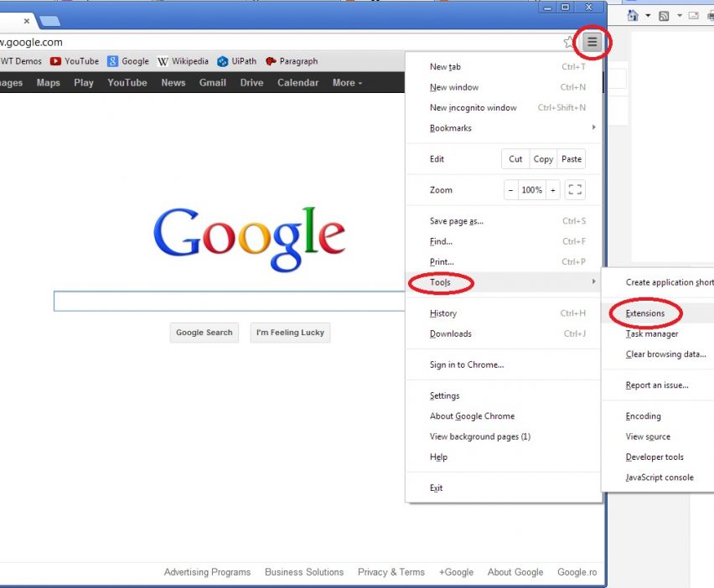The height and width of the screenshot is (588, 714).
Task: Open the UiPath bookmark
Action: click(x=237, y=61)
